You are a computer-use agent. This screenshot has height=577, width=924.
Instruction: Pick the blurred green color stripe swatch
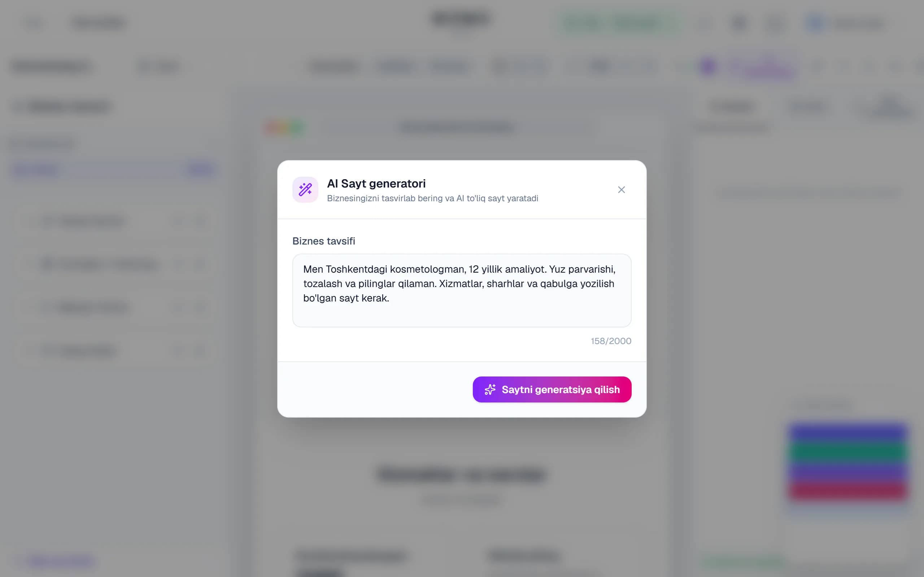click(847, 452)
